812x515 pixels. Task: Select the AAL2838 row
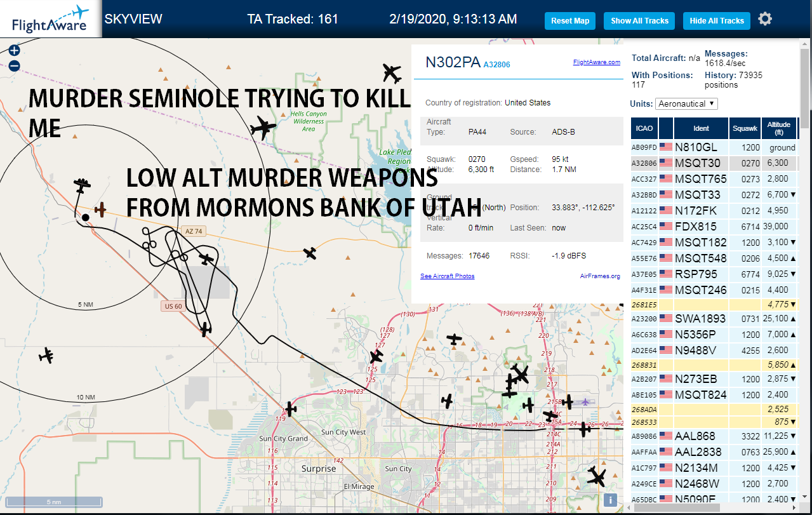pos(714,452)
